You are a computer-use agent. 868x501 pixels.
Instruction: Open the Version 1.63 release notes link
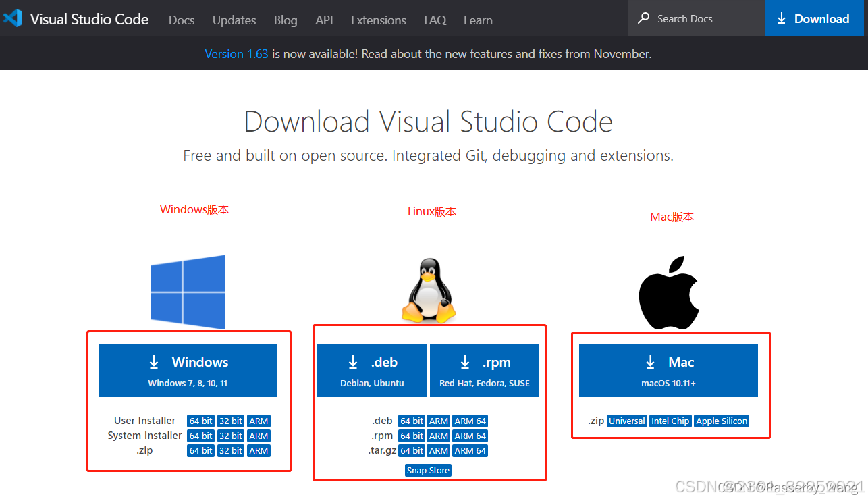[236, 53]
